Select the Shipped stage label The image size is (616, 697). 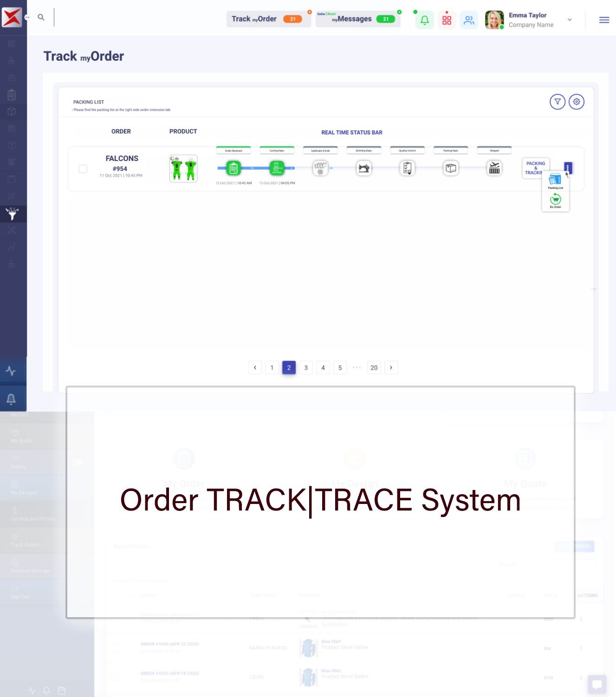coord(494,150)
